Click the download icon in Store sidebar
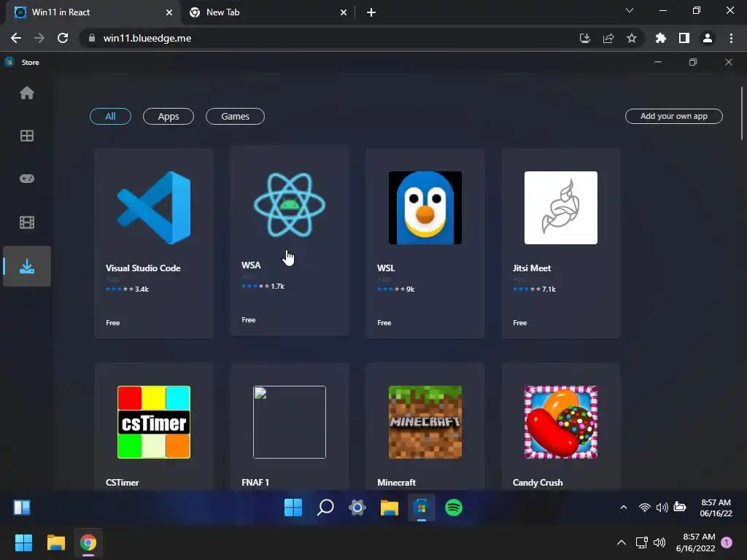The image size is (747, 560). pyautogui.click(x=27, y=266)
